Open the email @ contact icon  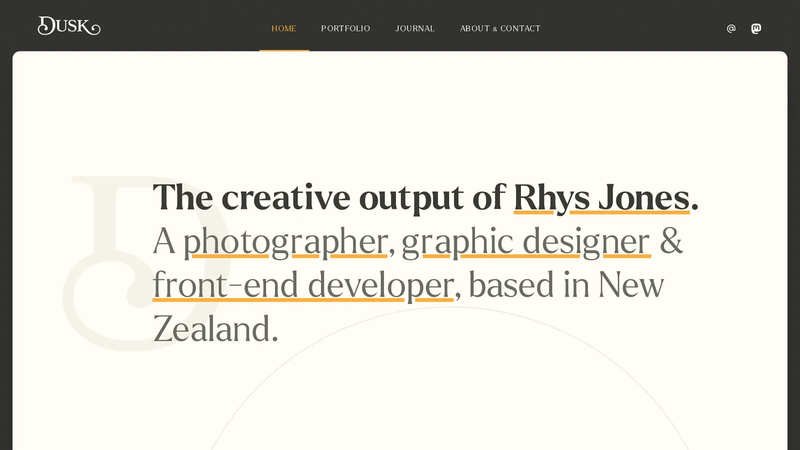tap(731, 29)
